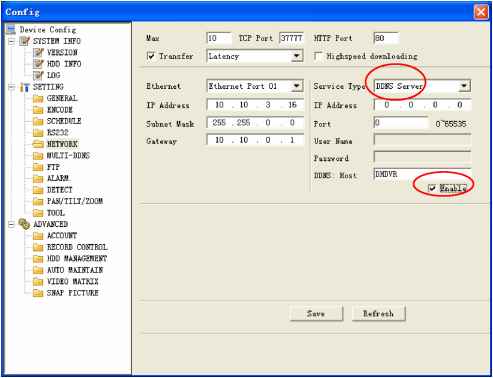Click the Device Config root icon
493x378 pixels.
click(x=11, y=30)
